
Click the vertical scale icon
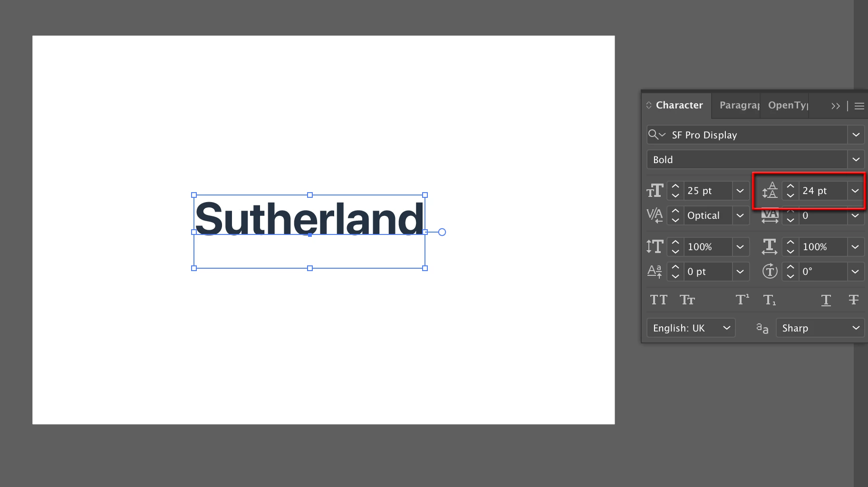pos(655,246)
